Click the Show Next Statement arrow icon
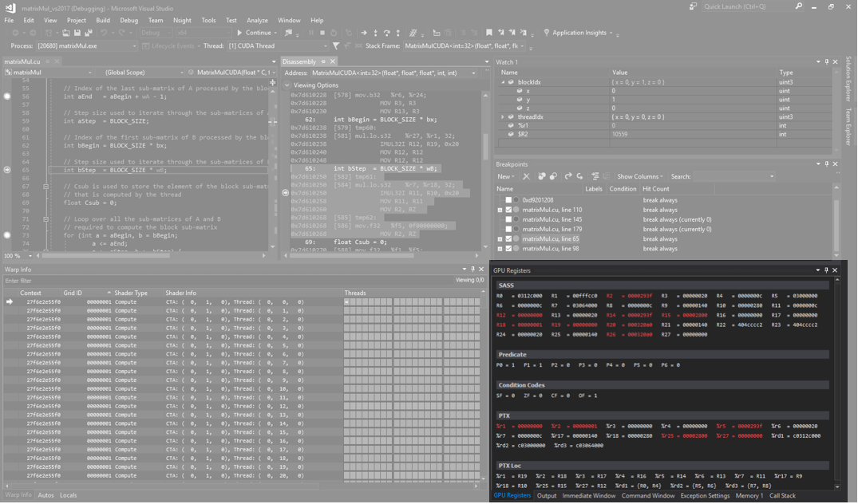Image resolution: width=858 pixels, height=504 pixels. 364,33
